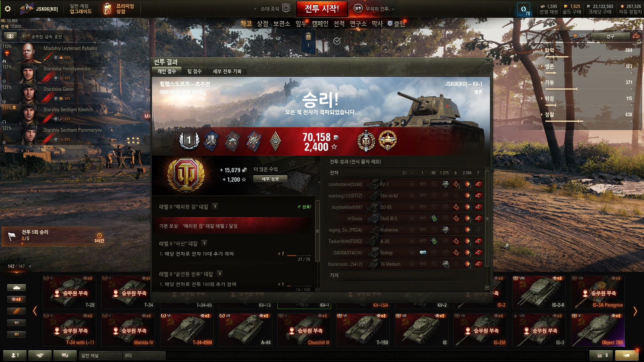Toggle the checkmark icon below the menu
The width and height of the screenshot is (644, 362).
click(x=337, y=41)
